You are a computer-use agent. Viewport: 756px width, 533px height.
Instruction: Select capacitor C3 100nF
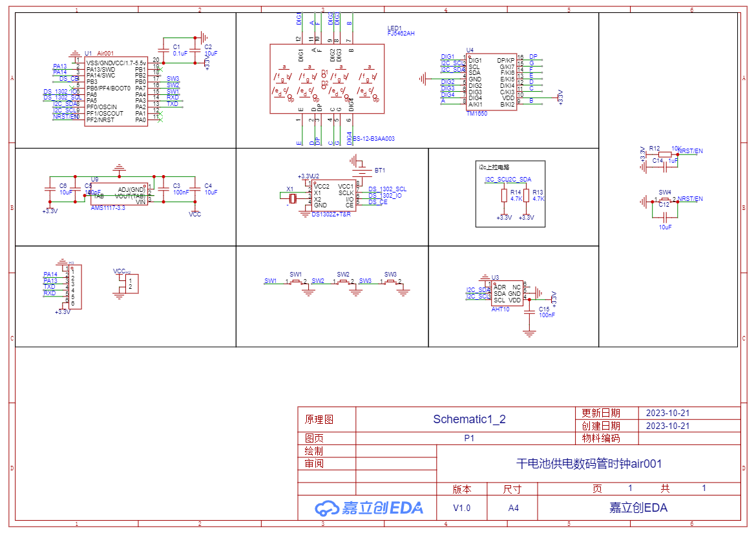(163, 189)
